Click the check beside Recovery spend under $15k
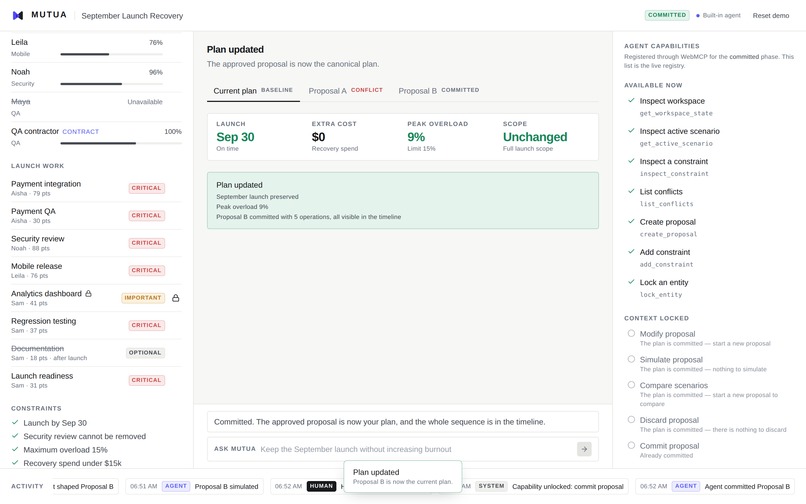The height and width of the screenshot is (504, 806). coord(15,462)
